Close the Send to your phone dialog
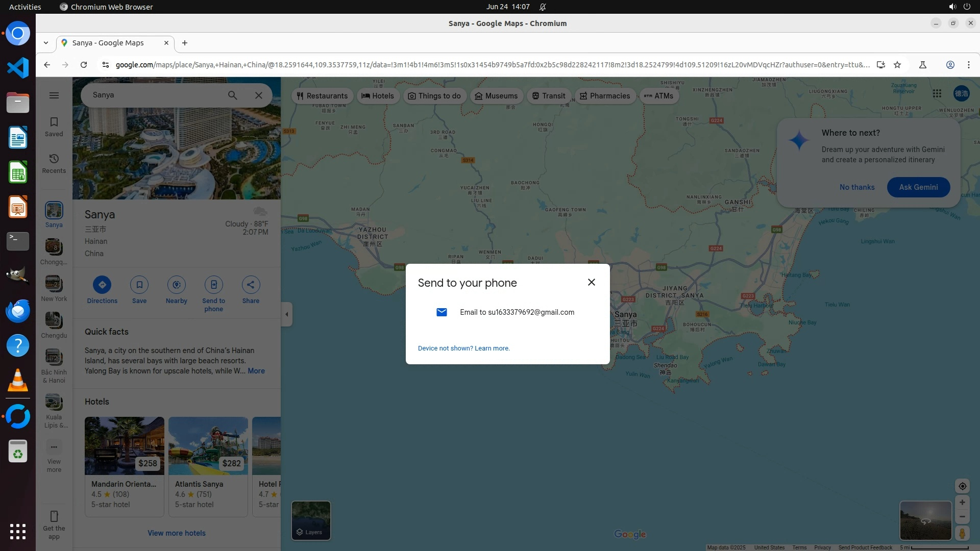 [x=591, y=282]
